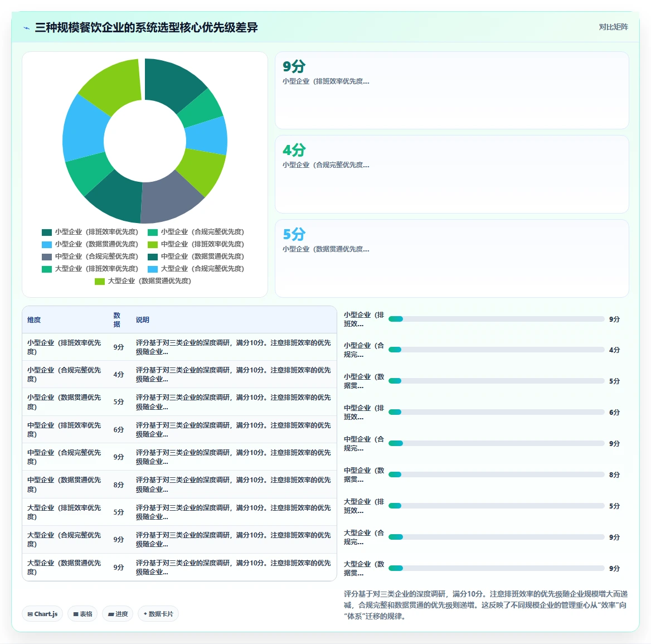The width and height of the screenshot is (651, 644).
Task: Select table cell 小型企业（数据贯通优先度）
Action: click(64, 402)
